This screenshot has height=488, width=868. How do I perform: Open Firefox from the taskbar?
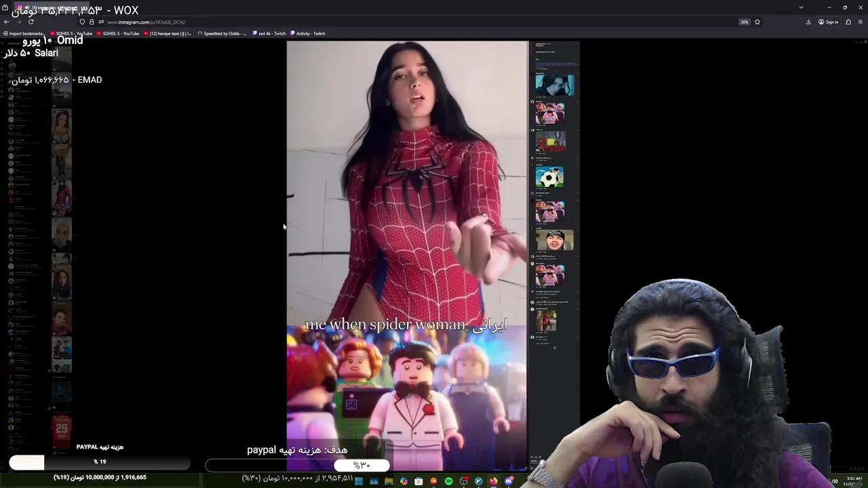[494, 481]
